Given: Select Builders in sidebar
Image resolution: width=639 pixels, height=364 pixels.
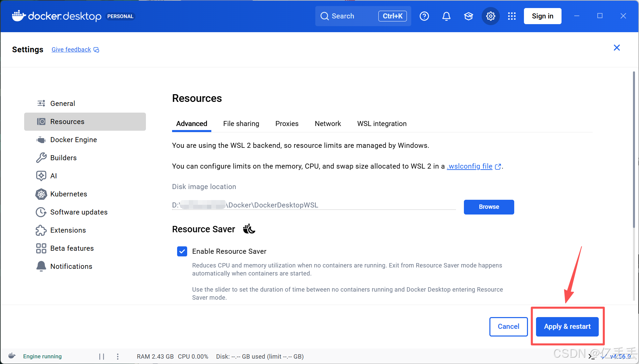Looking at the screenshot, I should click(x=85, y=158).
